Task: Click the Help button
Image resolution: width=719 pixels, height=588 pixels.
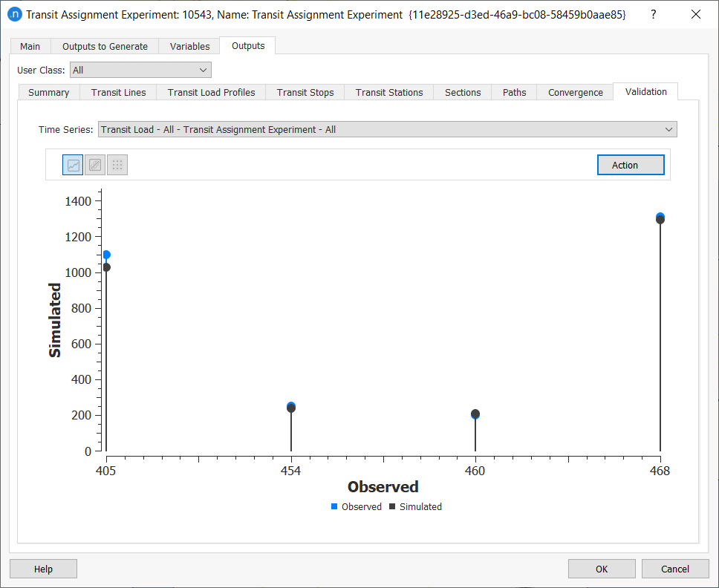Action: pyautogui.click(x=42, y=568)
